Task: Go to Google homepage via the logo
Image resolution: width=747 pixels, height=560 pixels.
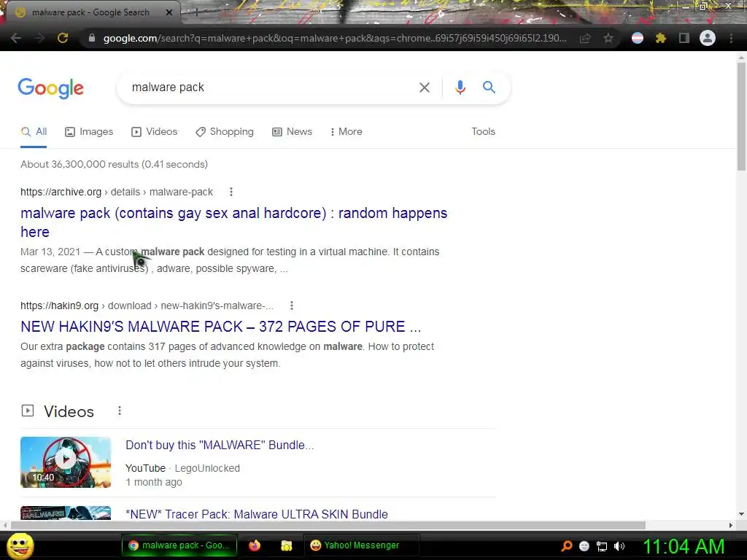Action: 51,88
